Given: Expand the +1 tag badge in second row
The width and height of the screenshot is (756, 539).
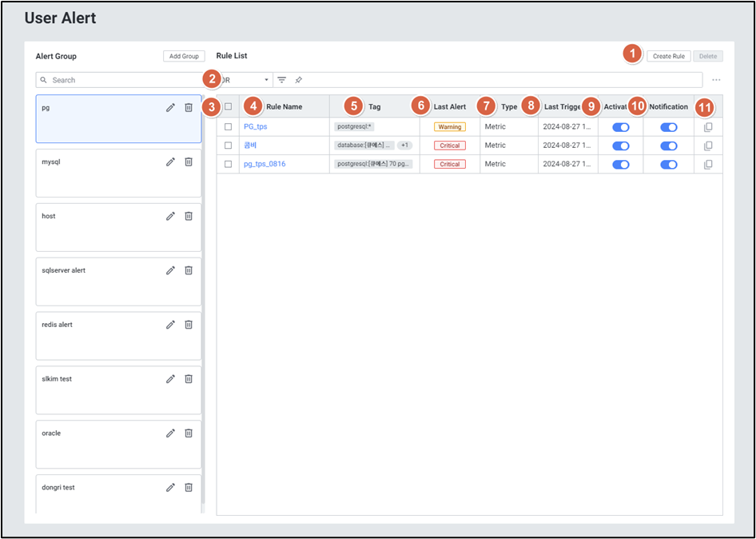Looking at the screenshot, I should pos(405,146).
